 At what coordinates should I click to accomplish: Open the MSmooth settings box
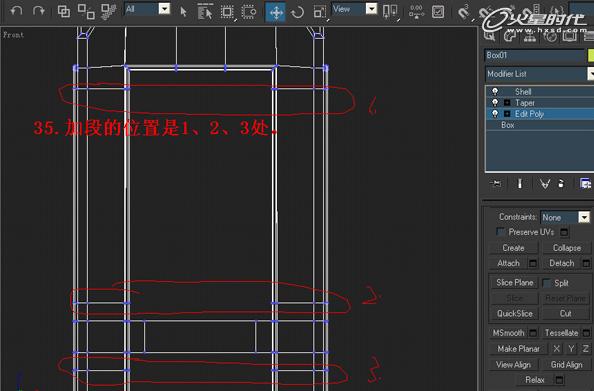533,333
